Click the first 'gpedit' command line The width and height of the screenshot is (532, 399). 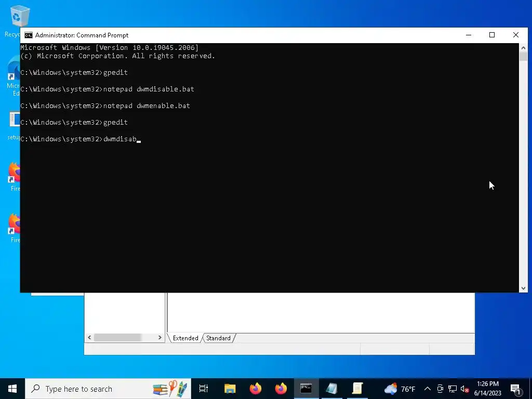click(x=74, y=73)
